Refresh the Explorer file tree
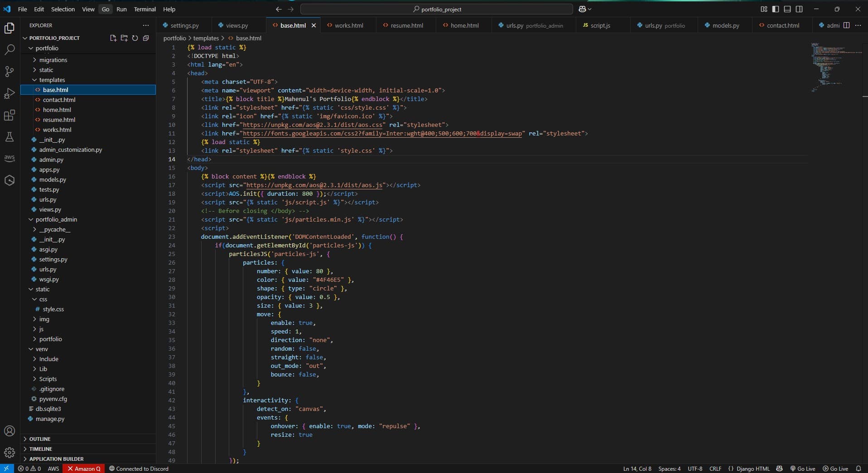 pyautogui.click(x=135, y=38)
